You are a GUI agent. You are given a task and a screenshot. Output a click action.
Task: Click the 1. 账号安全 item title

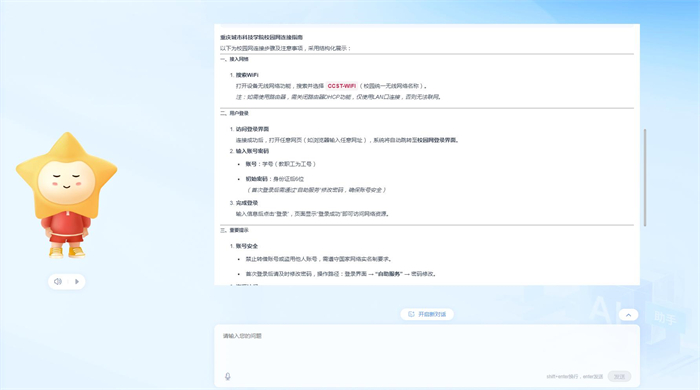click(x=244, y=246)
